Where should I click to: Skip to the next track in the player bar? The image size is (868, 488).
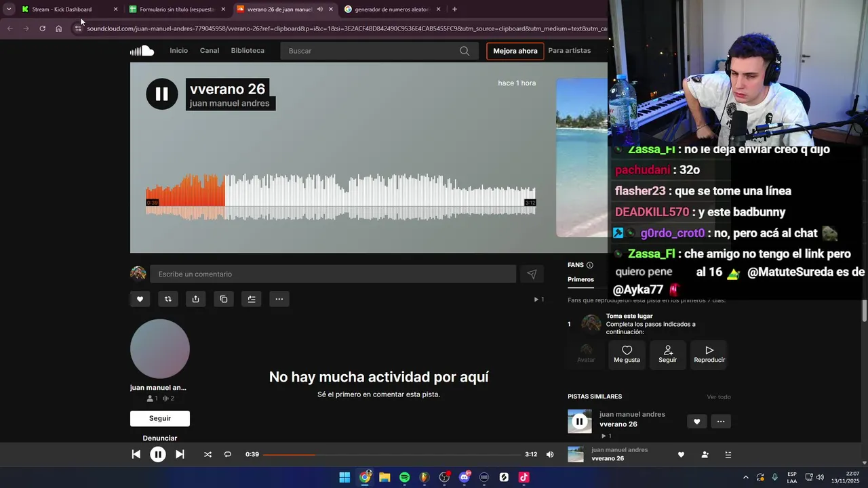pyautogui.click(x=180, y=455)
